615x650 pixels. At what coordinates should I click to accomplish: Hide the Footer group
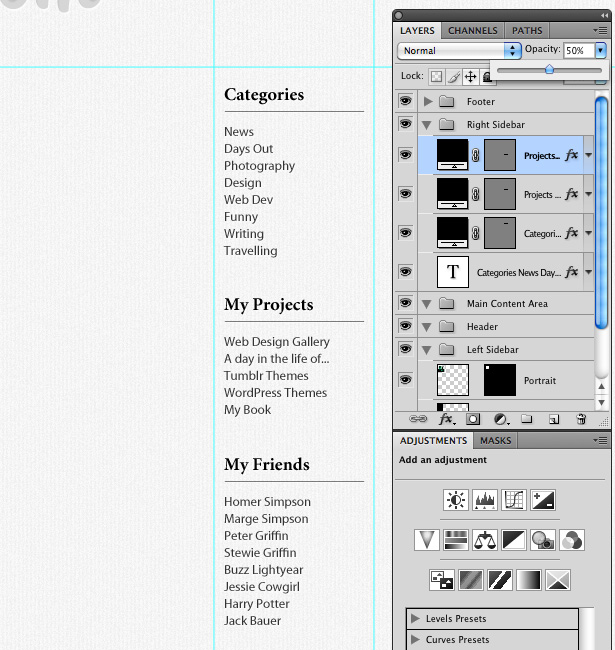pyautogui.click(x=405, y=101)
